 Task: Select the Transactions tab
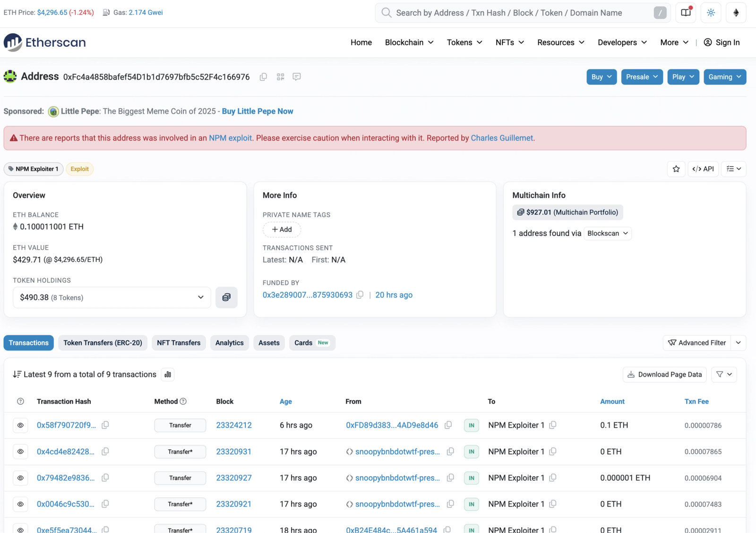[x=28, y=343]
